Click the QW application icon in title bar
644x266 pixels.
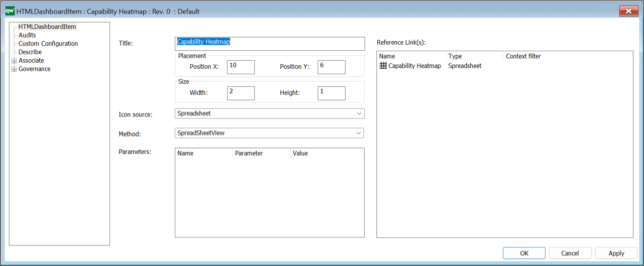pyautogui.click(x=10, y=11)
